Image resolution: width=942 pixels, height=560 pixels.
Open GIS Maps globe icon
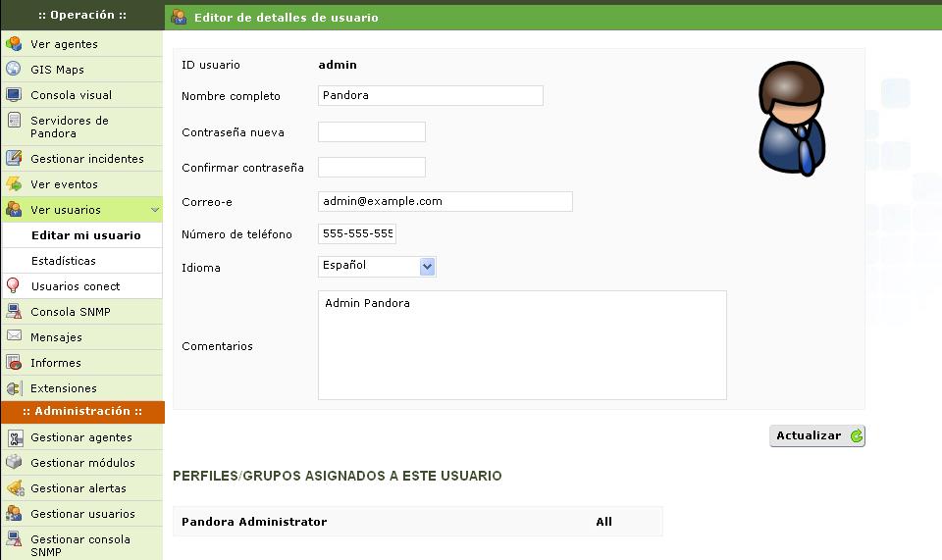point(14,70)
